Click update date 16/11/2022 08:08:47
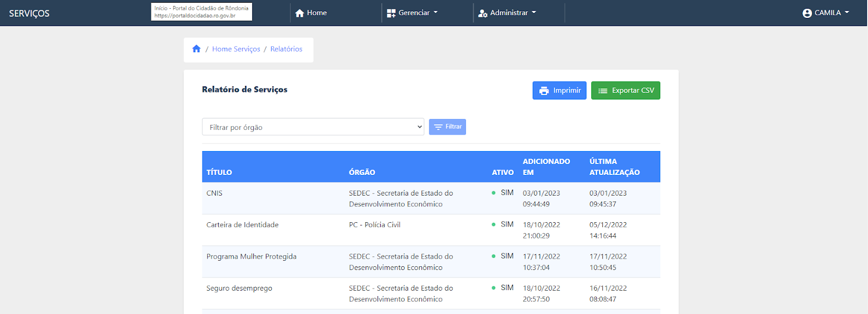Viewport: 868px width, 314px height. point(608,293)
